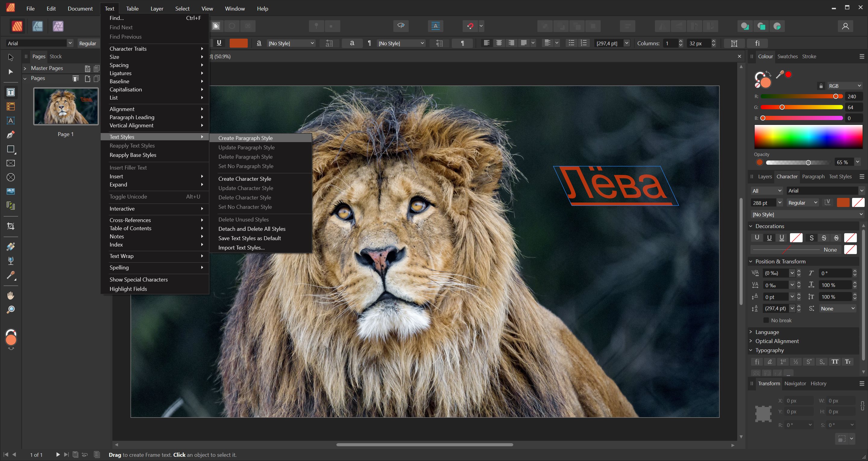Select the Page 1 thumbnail
The image size is (868, 461).
click(x=66, y=107)
